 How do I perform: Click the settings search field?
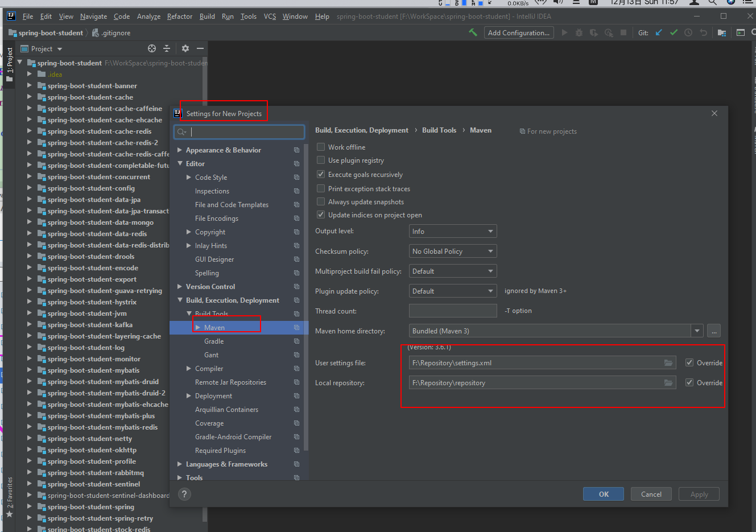click(239, 132)
